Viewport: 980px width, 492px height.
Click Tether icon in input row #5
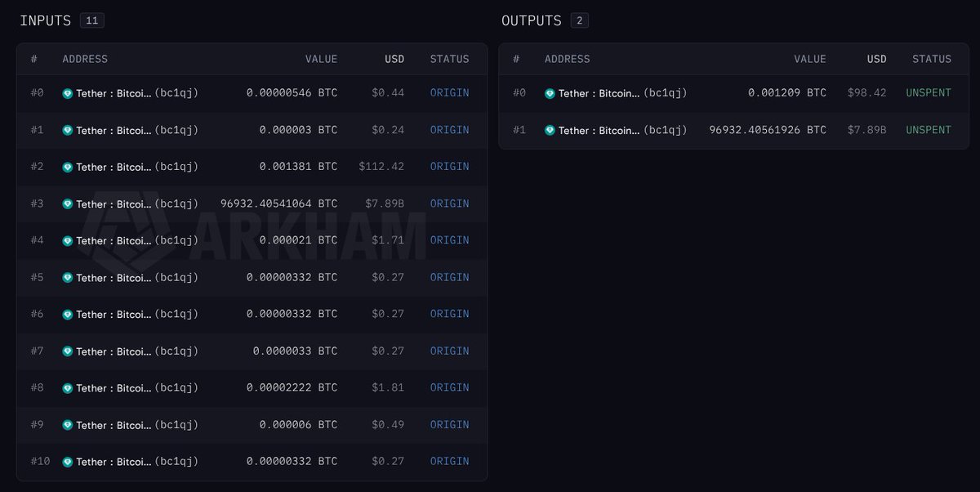(x=68, y=278)
